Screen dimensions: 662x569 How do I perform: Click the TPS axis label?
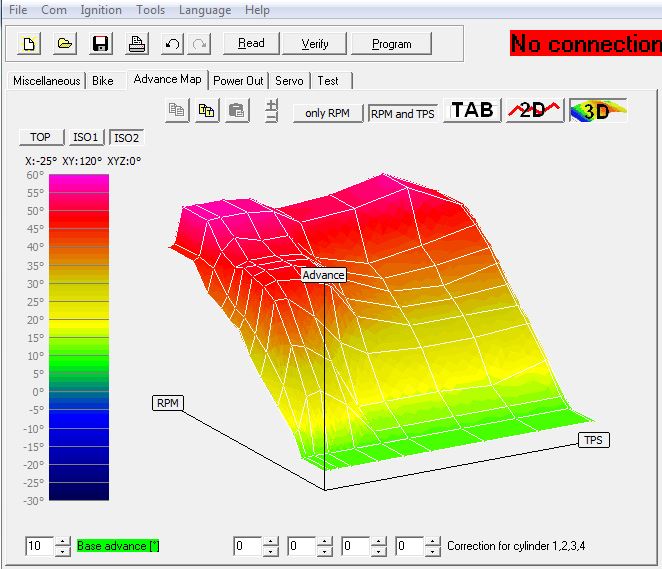pos(593,440)
